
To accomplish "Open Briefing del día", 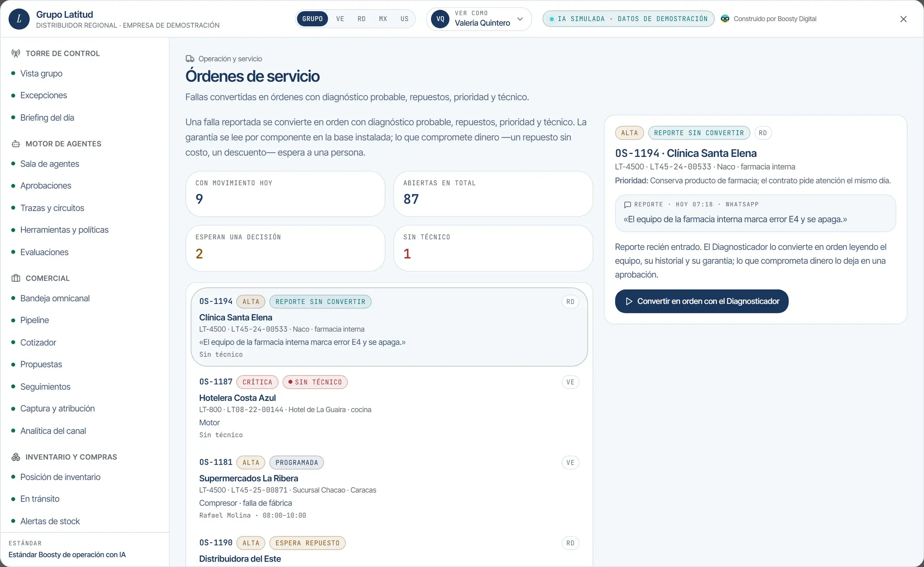I will [47, 118].
